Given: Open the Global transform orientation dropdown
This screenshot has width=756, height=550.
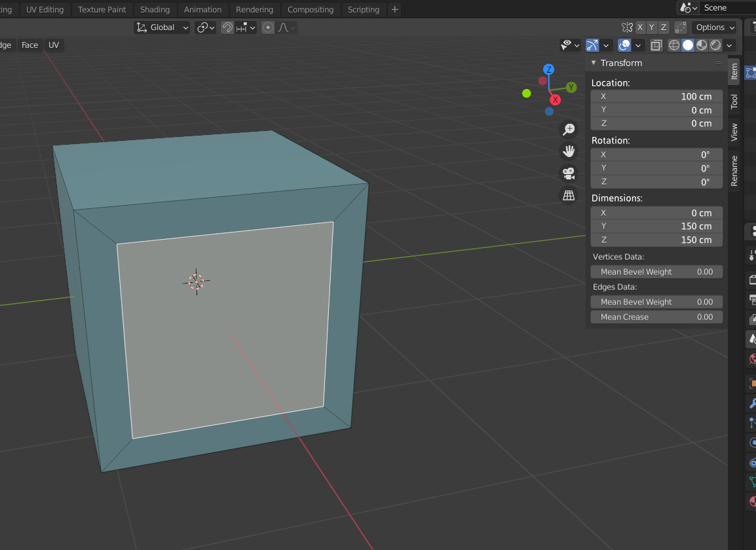Looking at the screenshot, I should tap(162, 27).
